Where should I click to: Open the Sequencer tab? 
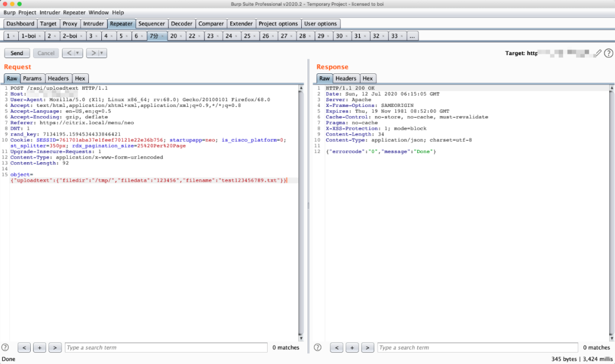click(151, 23)
